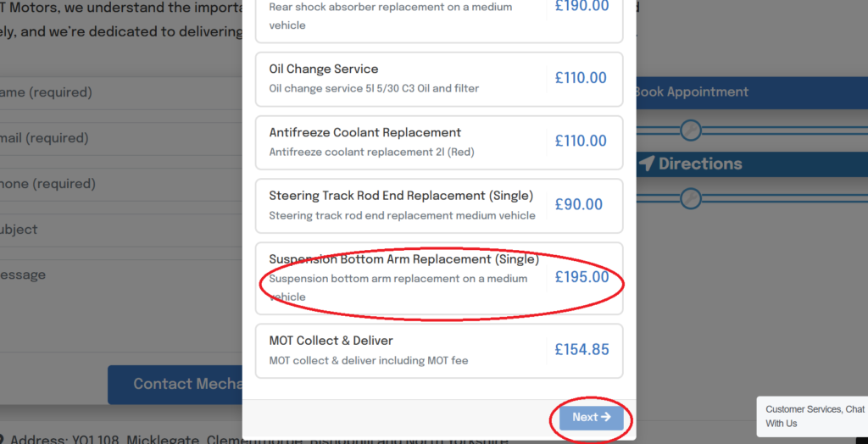Viewport: 868px width, 444px height.
Task: Open the Customer Services chat widget
Action: (814, 416)
